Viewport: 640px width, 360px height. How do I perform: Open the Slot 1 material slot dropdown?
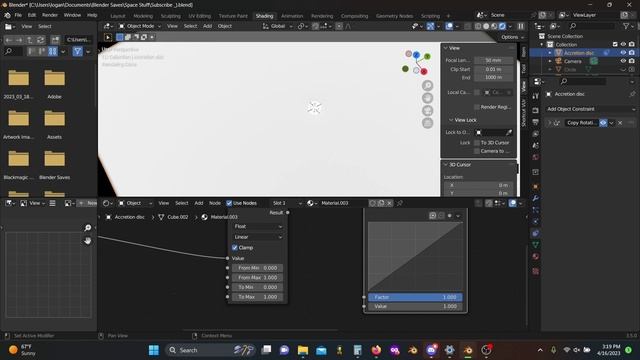pyautogui.click(x=287, y=203)
